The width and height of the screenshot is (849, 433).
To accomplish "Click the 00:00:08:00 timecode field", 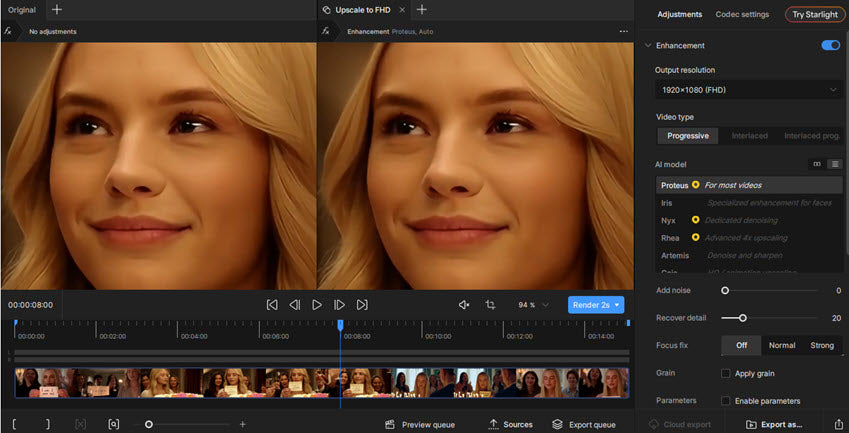I will (x=30, y=305).
